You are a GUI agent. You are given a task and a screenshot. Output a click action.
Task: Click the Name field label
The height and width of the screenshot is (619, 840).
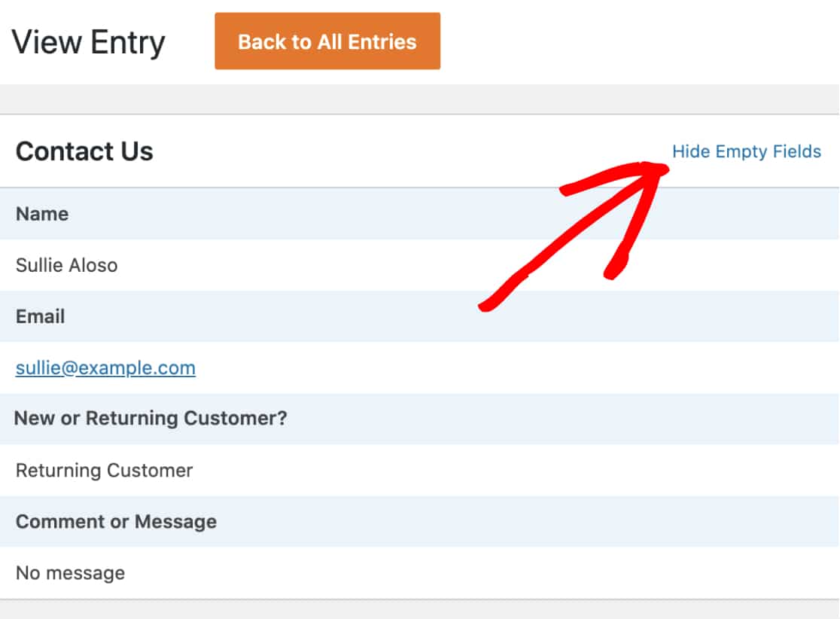[42, 214]
